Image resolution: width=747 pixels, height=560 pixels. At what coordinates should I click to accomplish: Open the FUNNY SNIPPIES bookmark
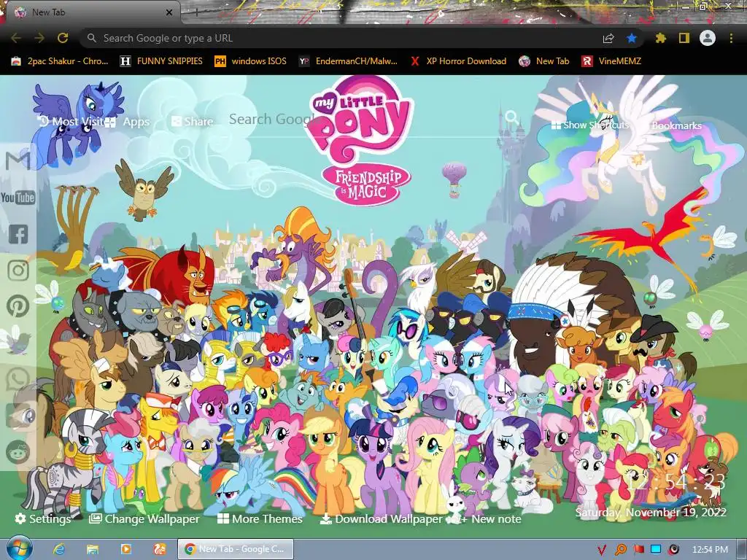(x=161, y=61)
